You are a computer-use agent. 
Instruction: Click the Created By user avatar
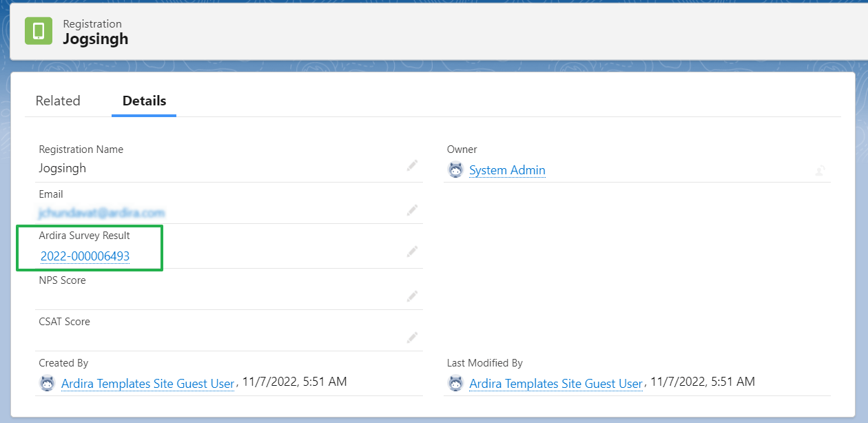point(47,382)
